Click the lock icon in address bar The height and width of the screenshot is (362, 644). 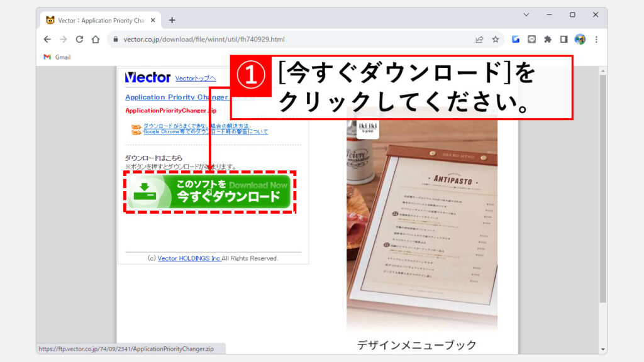coord(116,40)
